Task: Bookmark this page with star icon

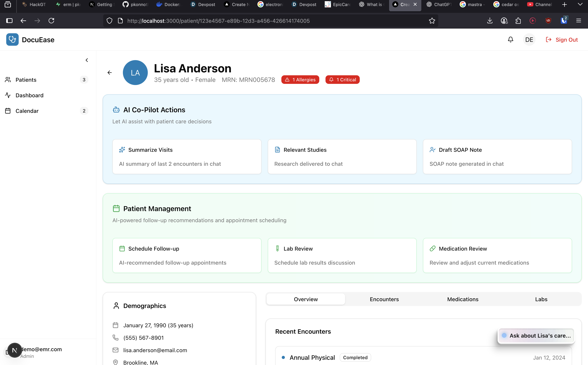Action: (x=432, y=21)
